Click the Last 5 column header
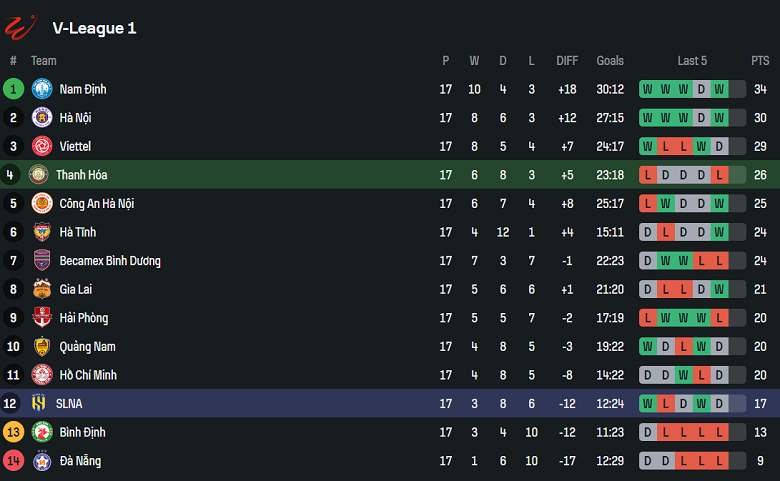The width and height of the screenshot is (780, 481). click(692, 61)
